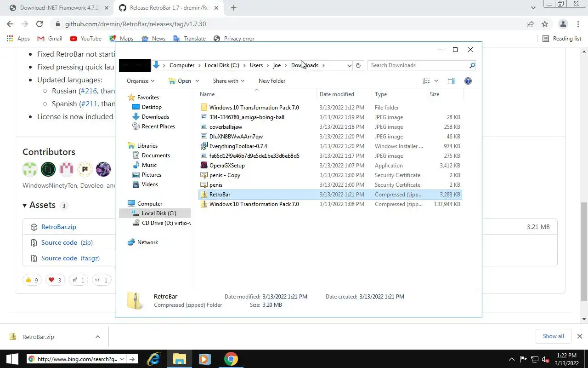Open the volume tray icon
The width and height of the screenshot is (588, 368).
pos(546,359)
